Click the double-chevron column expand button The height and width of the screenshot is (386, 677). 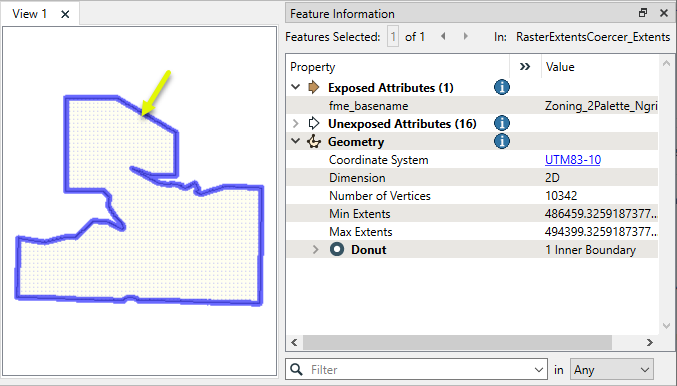525,67
